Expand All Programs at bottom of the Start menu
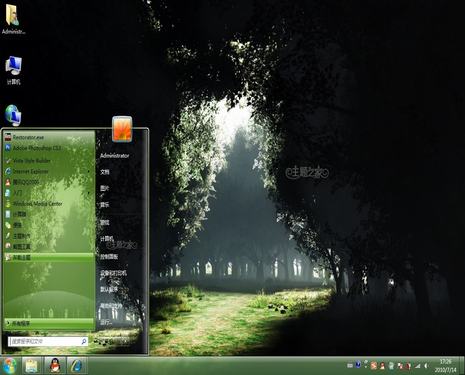Image resolution: width=465 pixels, height=375 pixels. (x=49, y=323)
